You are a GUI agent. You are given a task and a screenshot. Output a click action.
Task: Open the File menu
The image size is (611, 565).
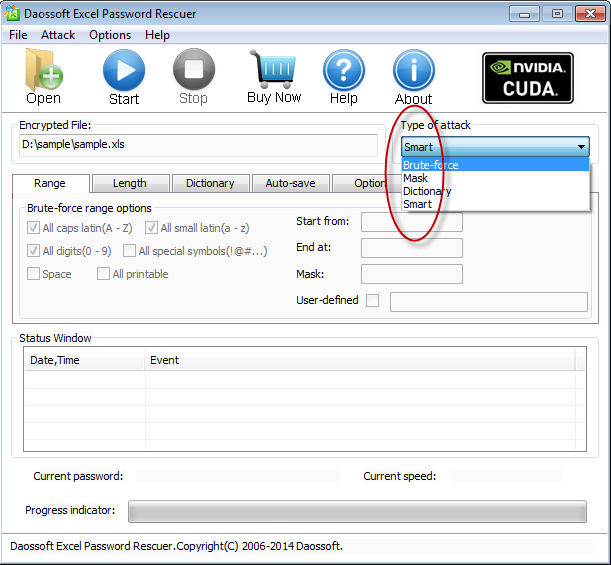tap(18, 35)
